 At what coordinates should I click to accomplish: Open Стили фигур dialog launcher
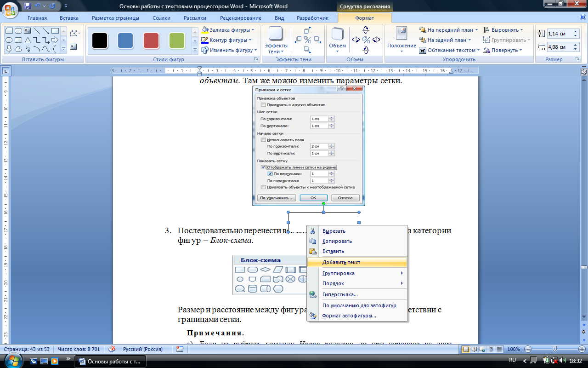pos(256,60)
